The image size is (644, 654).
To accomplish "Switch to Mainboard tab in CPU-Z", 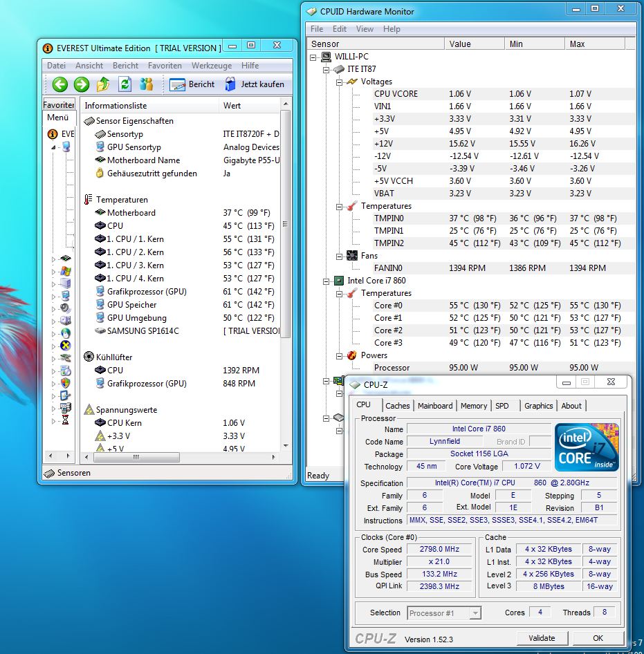I will point(435,406).
